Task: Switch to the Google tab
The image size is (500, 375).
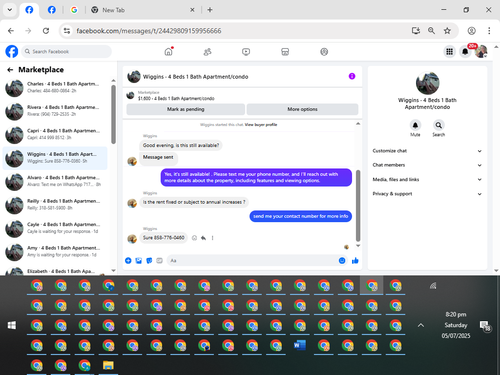Action: tap(74, 10)
